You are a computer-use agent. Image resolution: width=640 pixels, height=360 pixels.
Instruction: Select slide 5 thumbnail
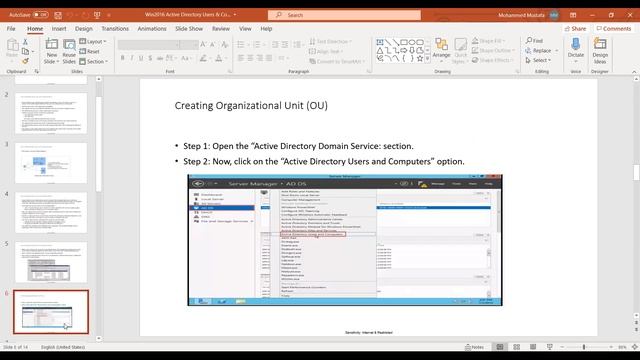click(x=51, y=262)
